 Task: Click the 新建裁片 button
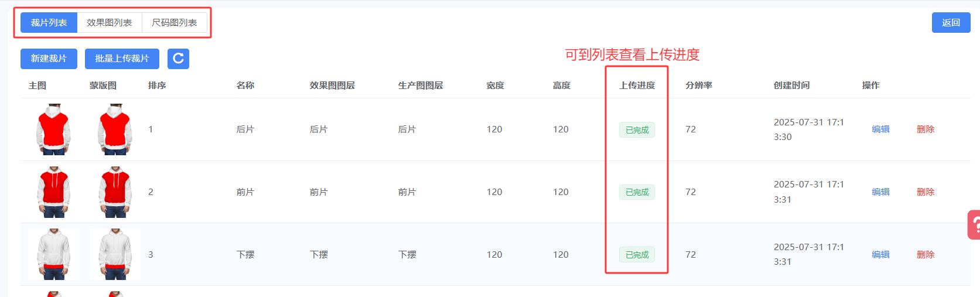click(x=49, y=59)
